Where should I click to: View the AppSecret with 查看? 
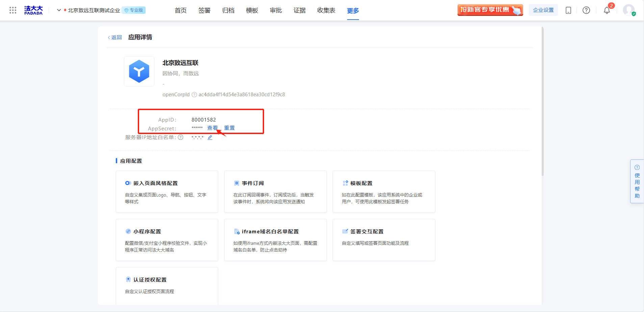click(212, 128)
